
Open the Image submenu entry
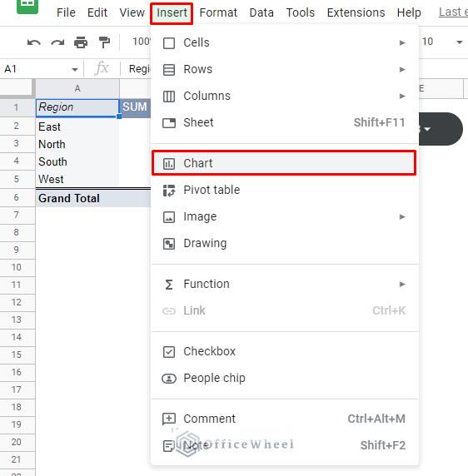click(x=285, y=216)
